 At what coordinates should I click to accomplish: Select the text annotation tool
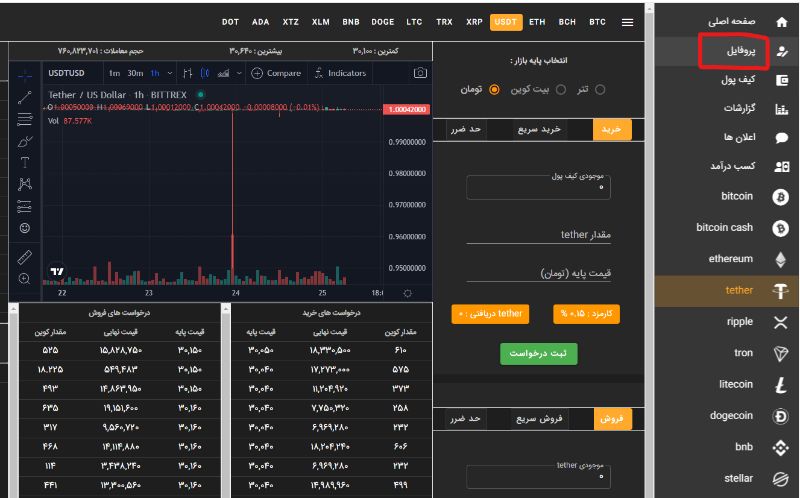tap(24, 163)
